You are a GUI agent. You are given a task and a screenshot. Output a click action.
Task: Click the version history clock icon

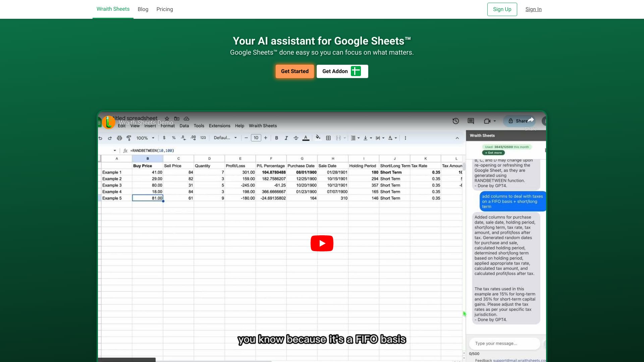(455, 121)
